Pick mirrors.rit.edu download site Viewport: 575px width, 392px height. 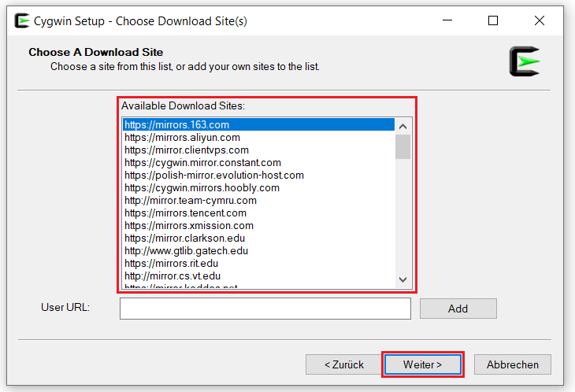pyautogui.click(x=172, y=263)
